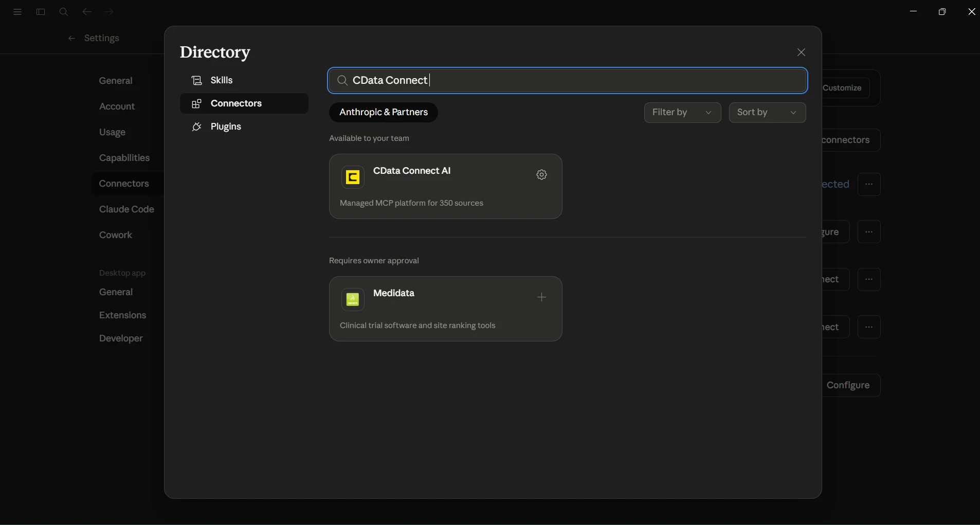Screen dimensions: 980x525
Task: Open the Medidata connector card
Action: pyautogui.click(x=445, y=309)
